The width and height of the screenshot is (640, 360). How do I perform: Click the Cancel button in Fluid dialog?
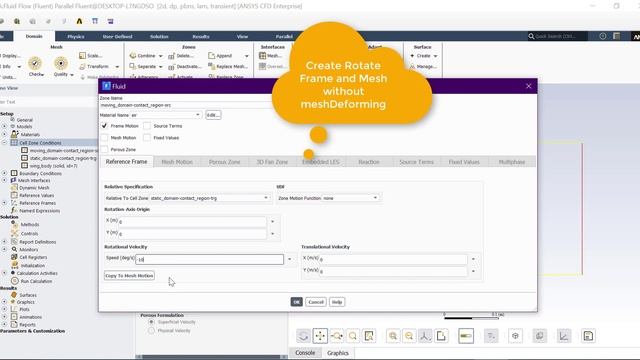pos(316,302)
